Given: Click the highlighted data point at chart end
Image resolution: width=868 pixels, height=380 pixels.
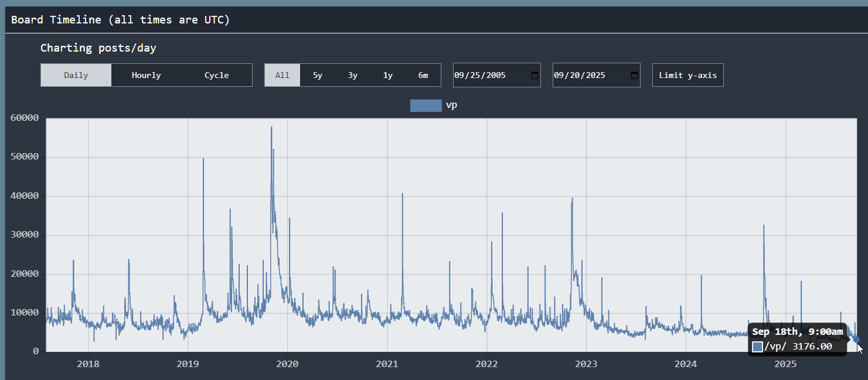Looking at the screenshot, I should pos(856,339).
